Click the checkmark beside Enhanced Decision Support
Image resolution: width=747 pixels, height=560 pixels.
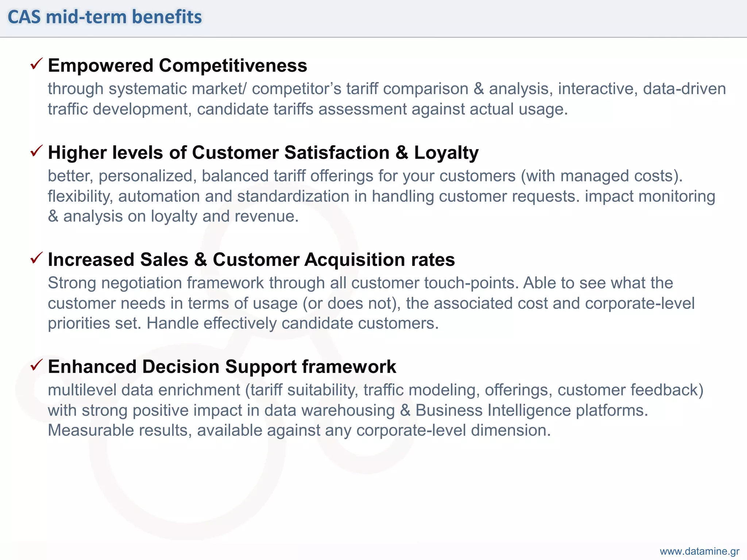point(36,365)
